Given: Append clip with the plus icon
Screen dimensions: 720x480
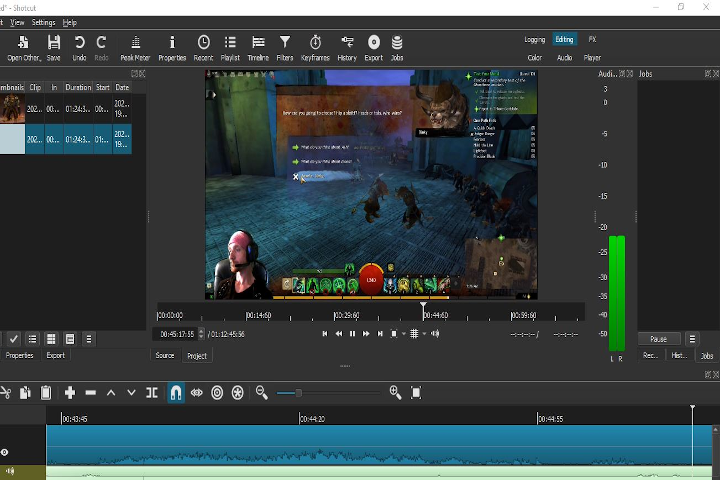Looking at the screenshot, I should [x=70, y=393].
